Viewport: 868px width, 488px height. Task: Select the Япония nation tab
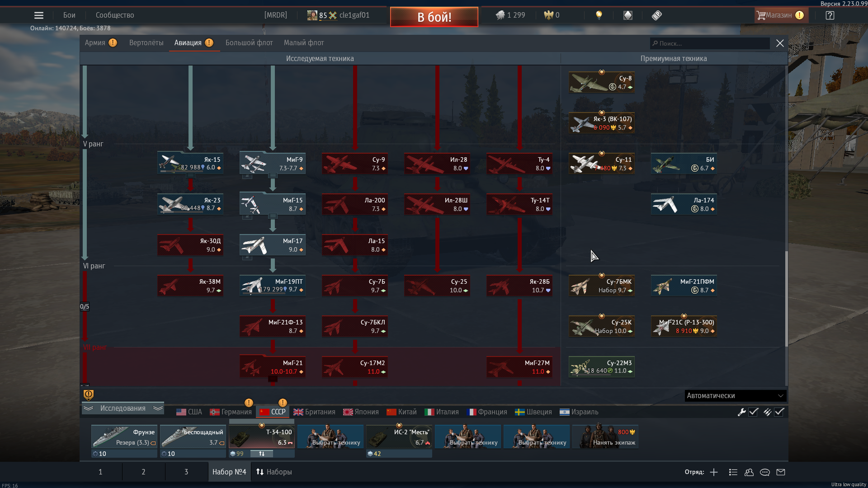pyautogui.click(x=361, y=412)
